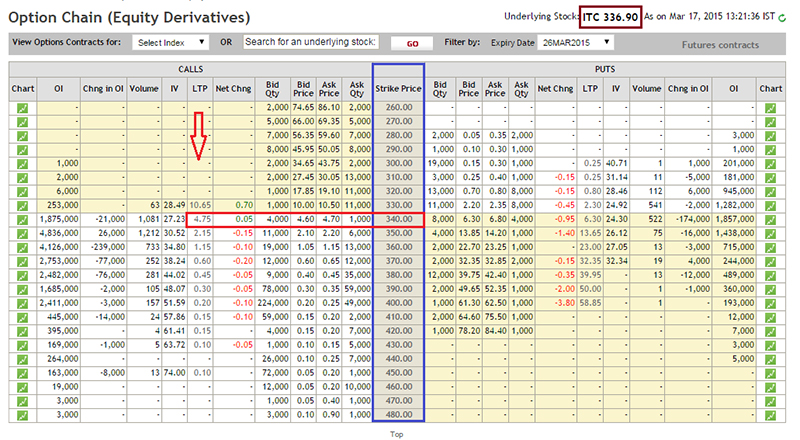Open puts chart icon for strike 290.00
This screenshot has height=440, width=800.
click(x=770, y=150)
